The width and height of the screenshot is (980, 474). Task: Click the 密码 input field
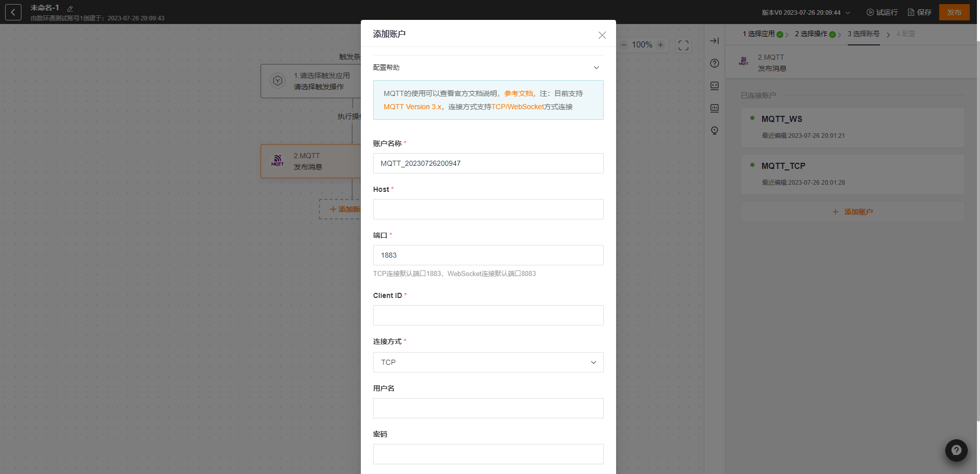(488, 454)
